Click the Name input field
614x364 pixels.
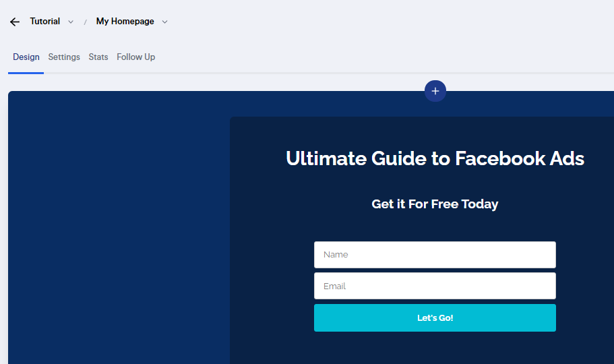click(435, 255)
